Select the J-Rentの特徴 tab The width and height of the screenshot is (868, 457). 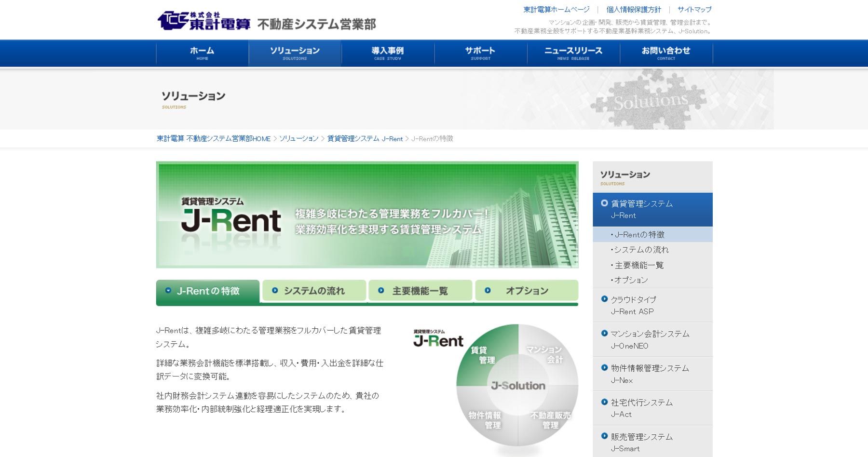point(208,292)
